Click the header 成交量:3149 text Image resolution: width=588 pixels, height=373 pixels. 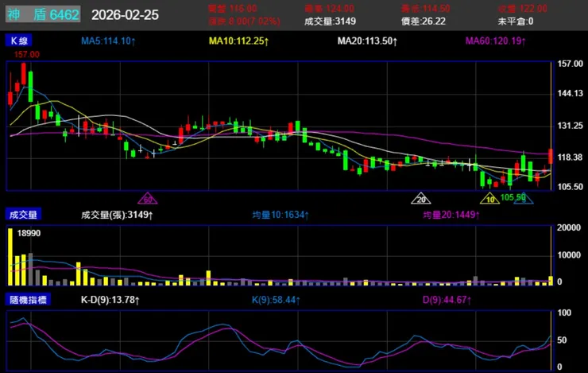pyautogui.click(x=330, y=21)
